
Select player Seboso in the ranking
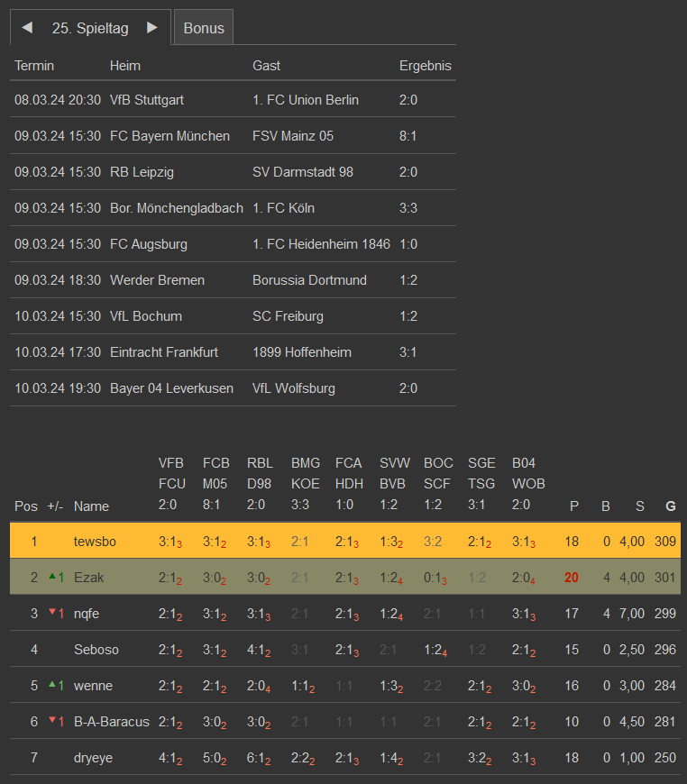tap(96, 650)
